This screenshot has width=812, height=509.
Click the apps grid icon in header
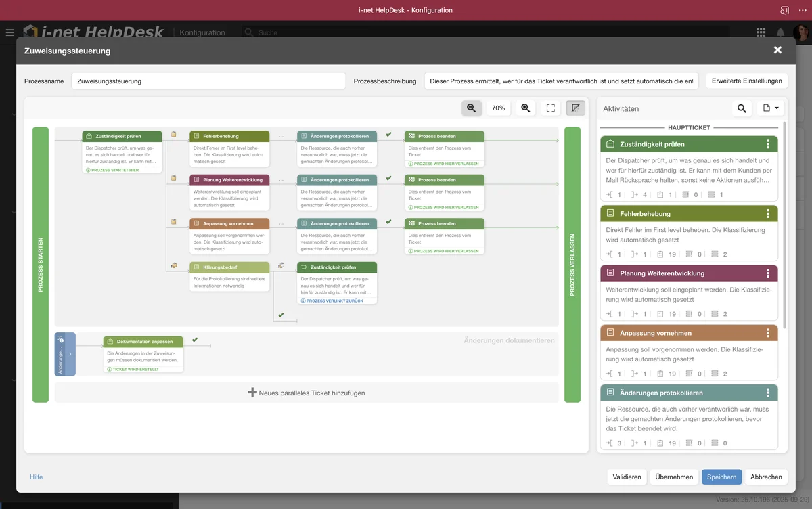point(761,32)
